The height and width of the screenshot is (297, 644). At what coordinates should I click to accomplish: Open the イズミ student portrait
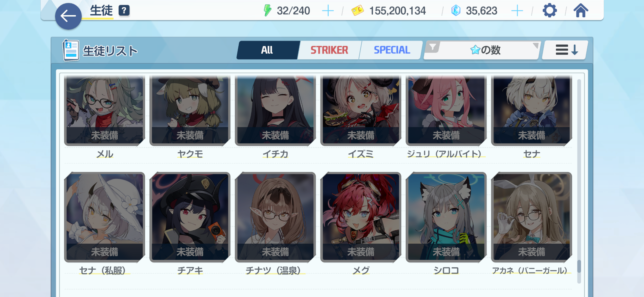(361, 110)
